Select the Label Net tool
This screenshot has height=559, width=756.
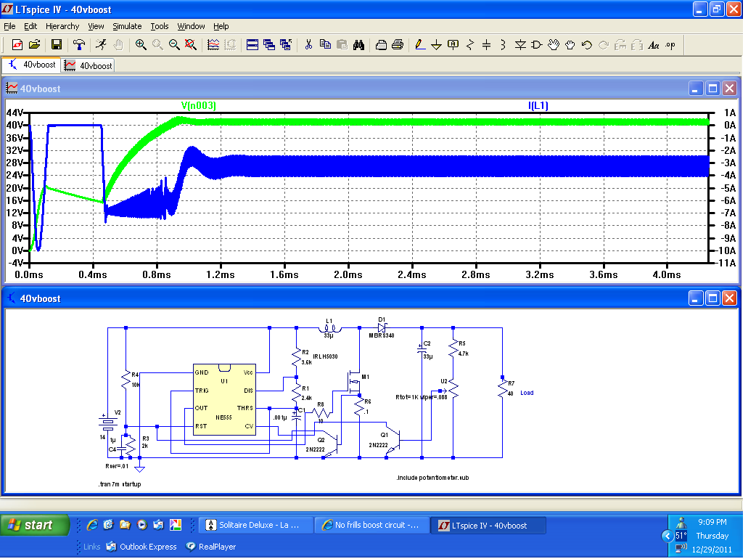(453, 45)
